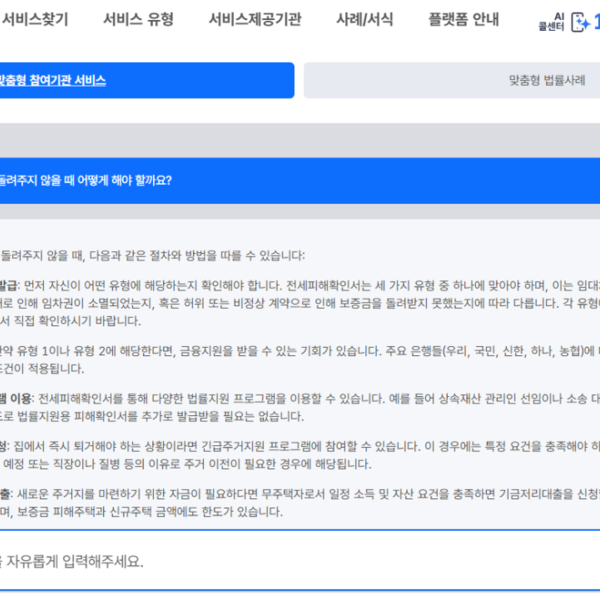Click the 긴급주거지원 프로그램 paragraph

tap(300, 454)
